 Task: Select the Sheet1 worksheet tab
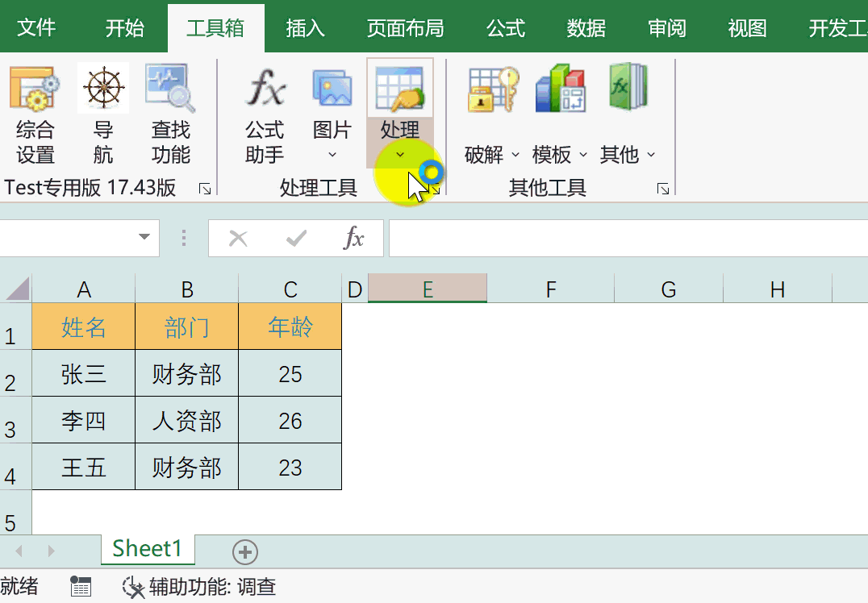[148, 549]
